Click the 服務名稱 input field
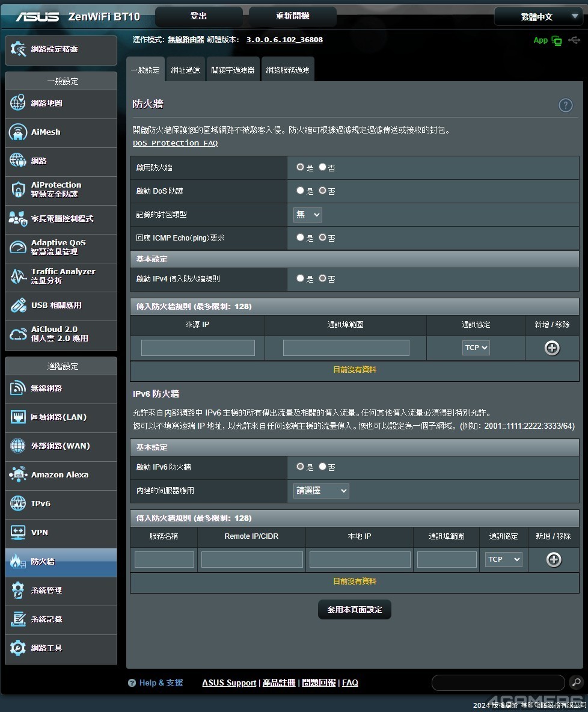 coord(164,559)
